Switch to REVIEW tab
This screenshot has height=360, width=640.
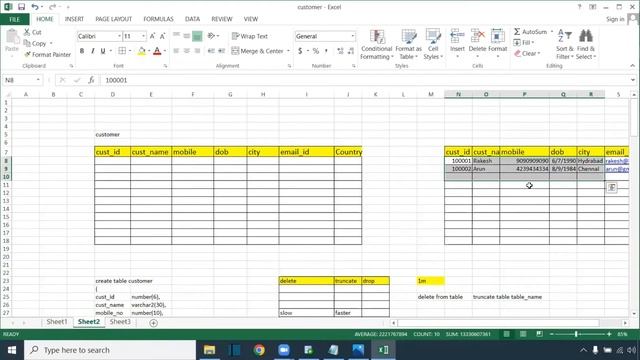pos(222,19)
